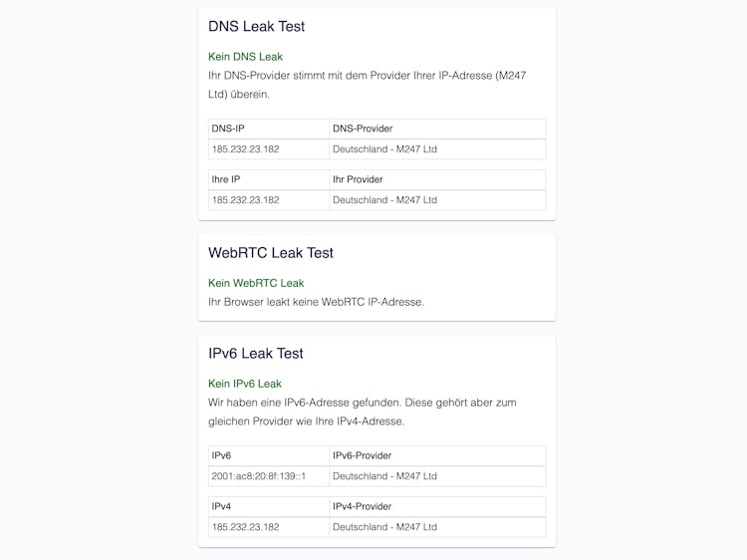Click the IPv6 column header cell
747x560 pixels.
coord(269,455)
